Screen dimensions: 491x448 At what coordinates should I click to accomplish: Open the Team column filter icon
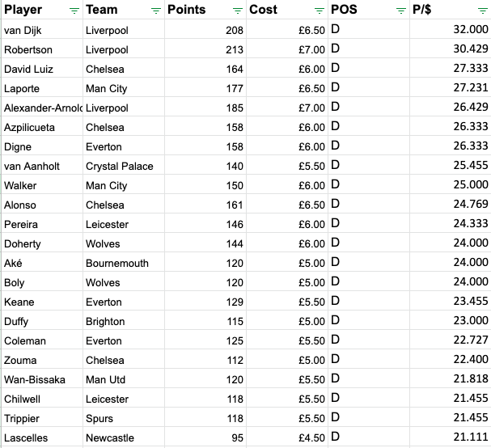tap(156, 11)
